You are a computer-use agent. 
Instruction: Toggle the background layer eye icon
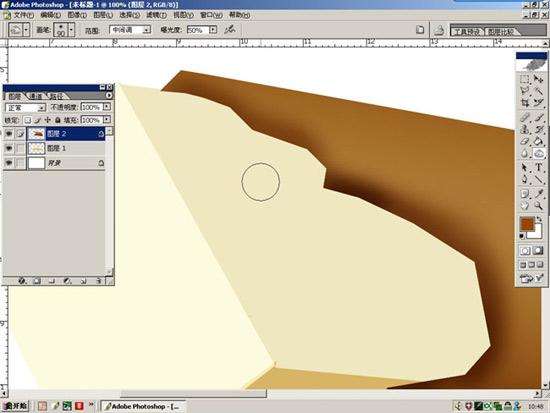[x=8, y=163]
